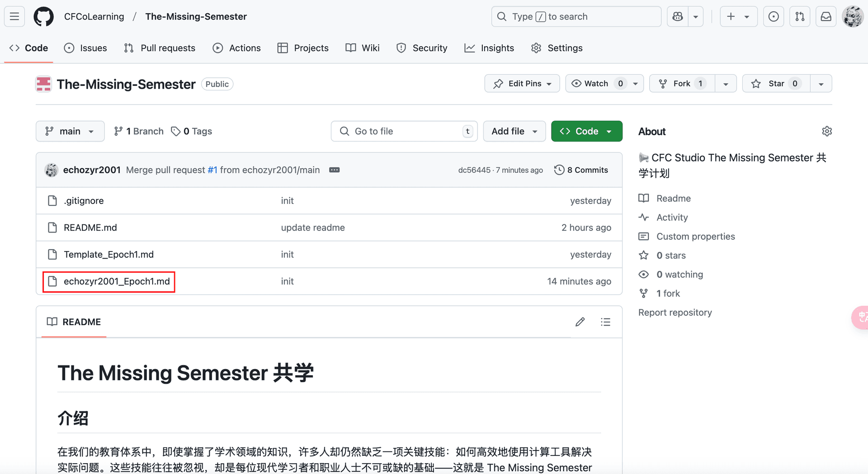
Task: Click the About settings gear icon
Action: tap(826, 131)
